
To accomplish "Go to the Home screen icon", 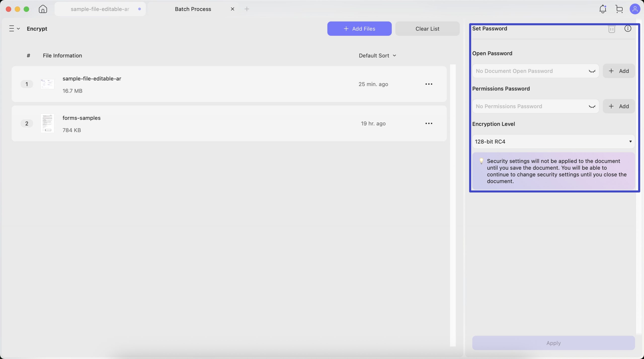I will pos(43,9).
